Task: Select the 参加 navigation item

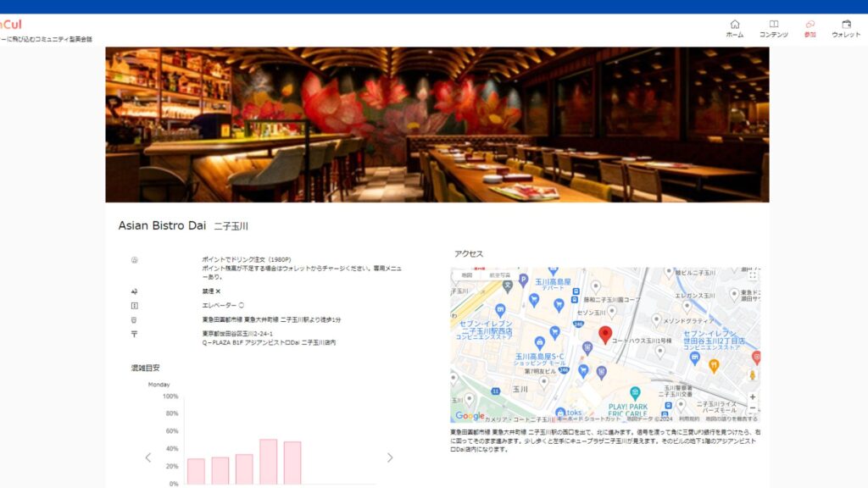Action: coord(810,28)
